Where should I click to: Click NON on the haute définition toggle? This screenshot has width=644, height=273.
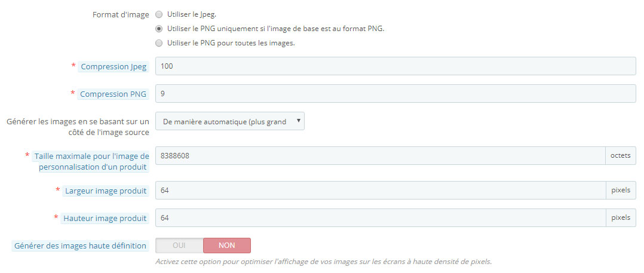227,246
